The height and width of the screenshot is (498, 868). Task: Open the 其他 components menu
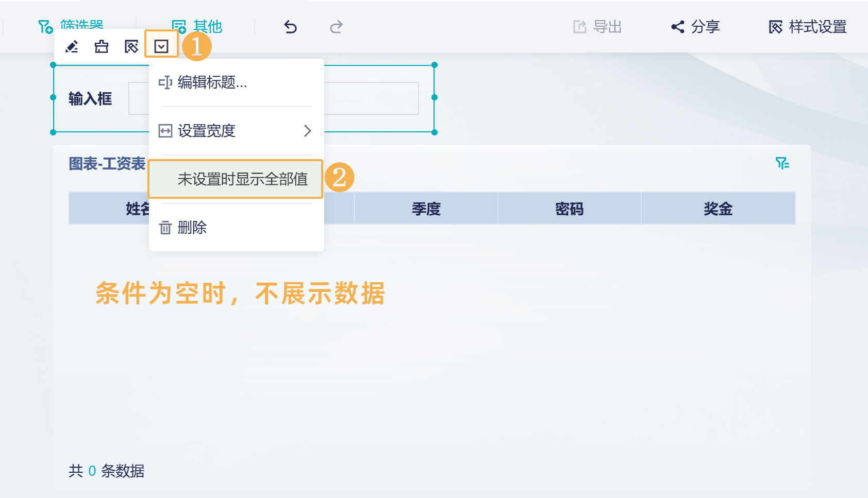coord(197,27)
